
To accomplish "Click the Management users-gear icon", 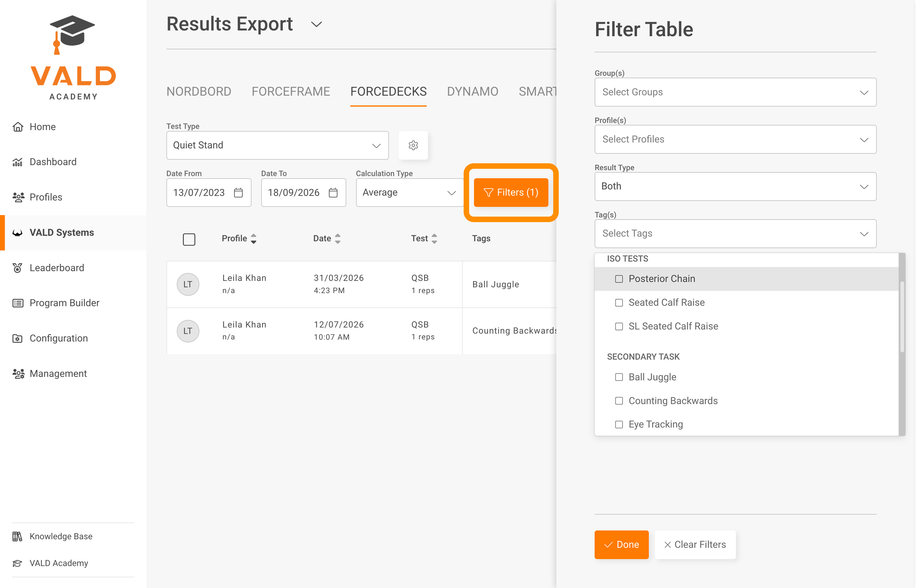I will point(18,374).
